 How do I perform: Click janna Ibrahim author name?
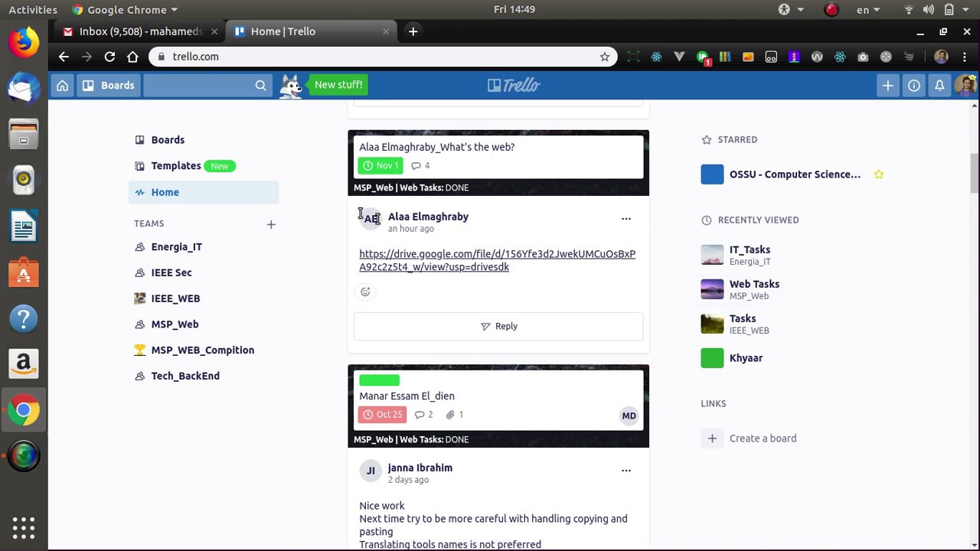420,468
